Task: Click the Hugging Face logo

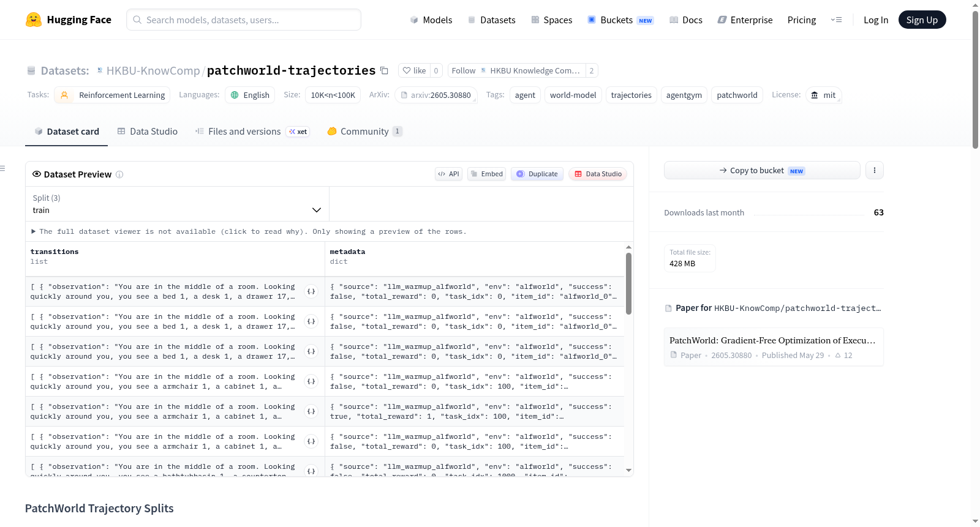Action: click(69, 20)
